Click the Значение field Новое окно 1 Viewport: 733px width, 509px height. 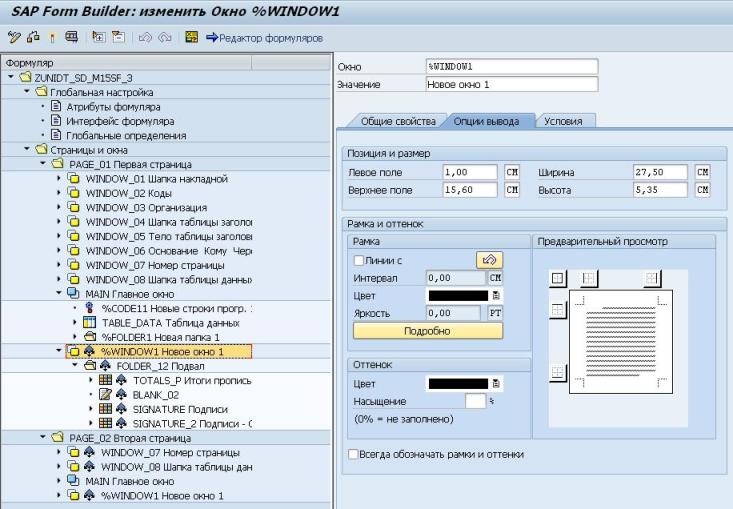point(511,84)
